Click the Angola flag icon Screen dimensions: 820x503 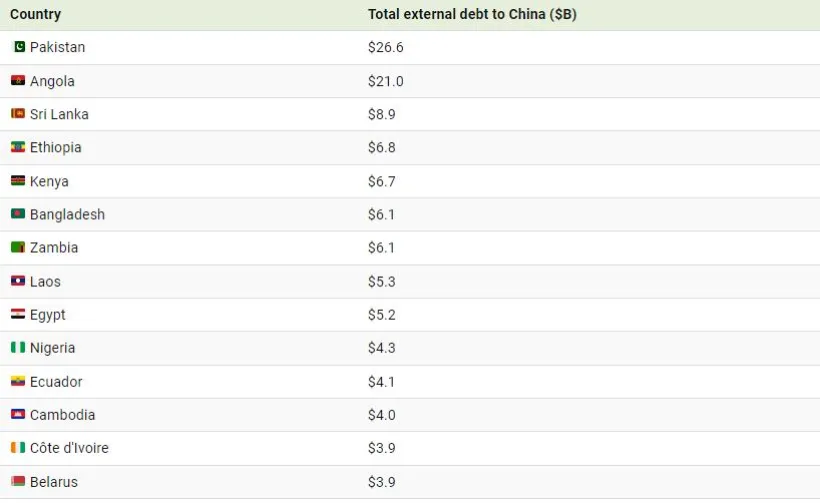pos(18,81)
